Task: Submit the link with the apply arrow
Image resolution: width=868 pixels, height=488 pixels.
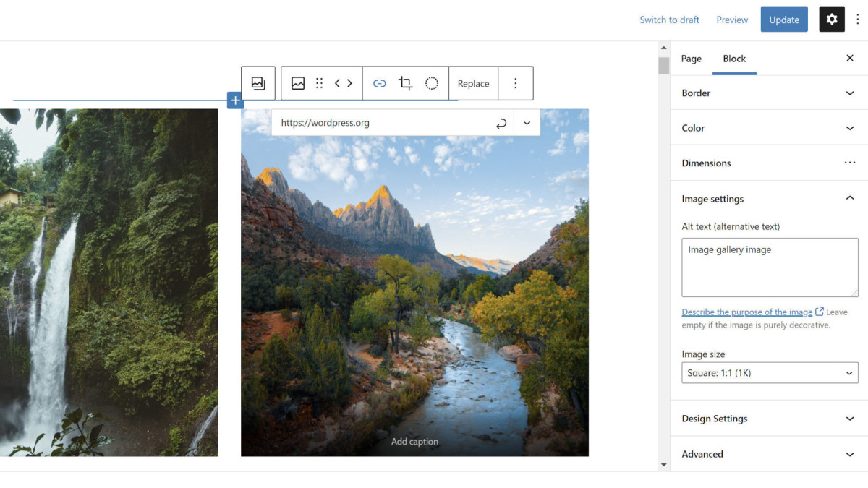Action: click(x=501, y=123)
